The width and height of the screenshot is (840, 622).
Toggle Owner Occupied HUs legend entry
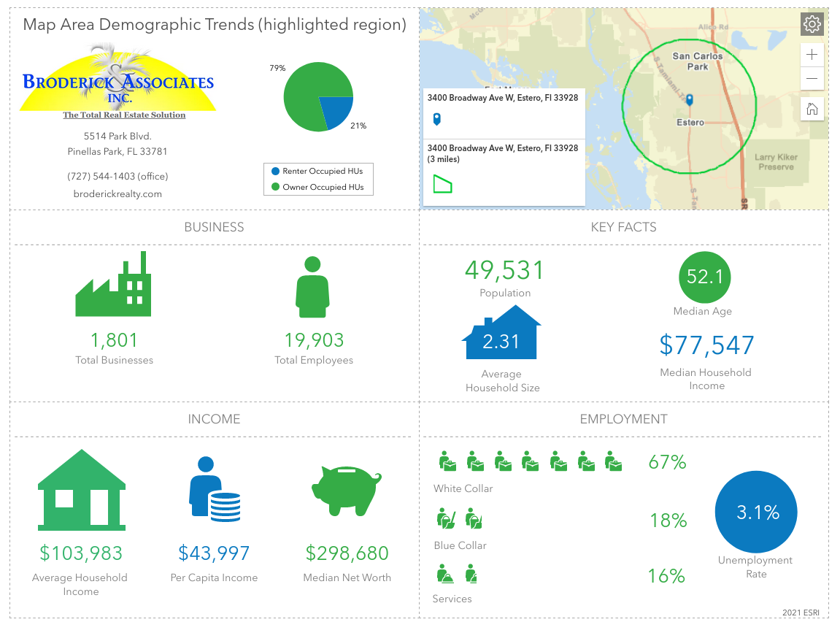[317, 187]
